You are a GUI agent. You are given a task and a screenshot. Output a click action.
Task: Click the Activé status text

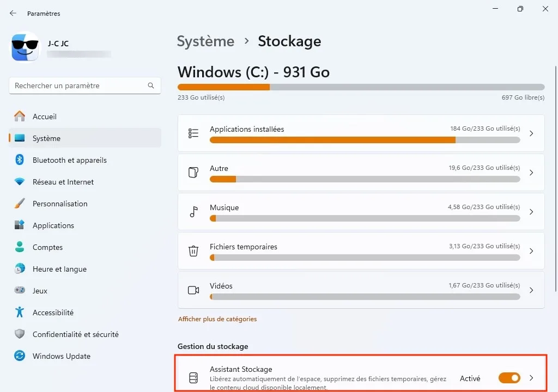click(470, 378)
